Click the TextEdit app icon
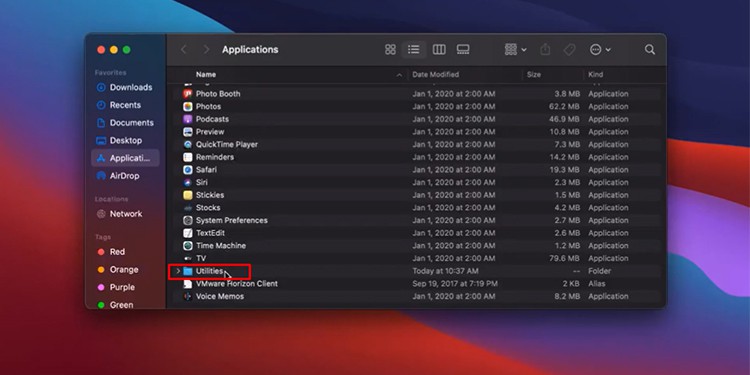Image resolution: width=750 pixels, height=375 pixels. click(x=188, y=233)
